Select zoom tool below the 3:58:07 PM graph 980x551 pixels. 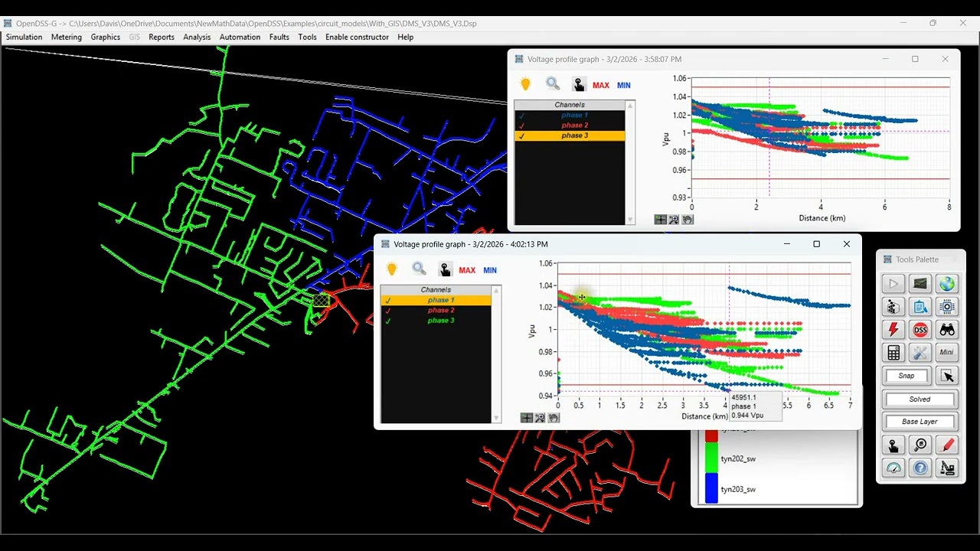click(x=674, y=220)
